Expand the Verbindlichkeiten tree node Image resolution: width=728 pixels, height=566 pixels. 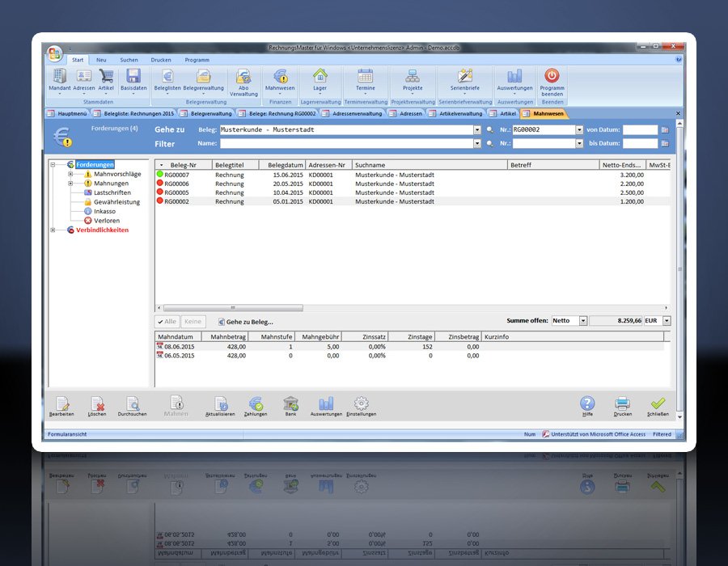coord(53,230)
